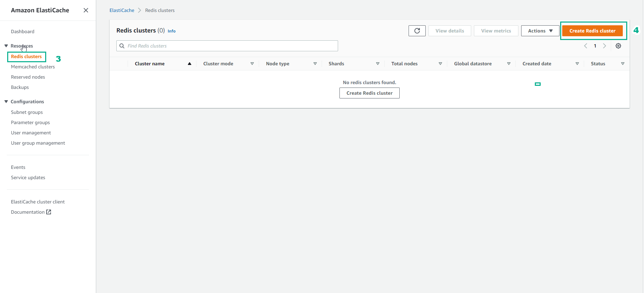Screen dimensions: 644x293
Task: Go to next page of clusters
Action: (605, 46)
